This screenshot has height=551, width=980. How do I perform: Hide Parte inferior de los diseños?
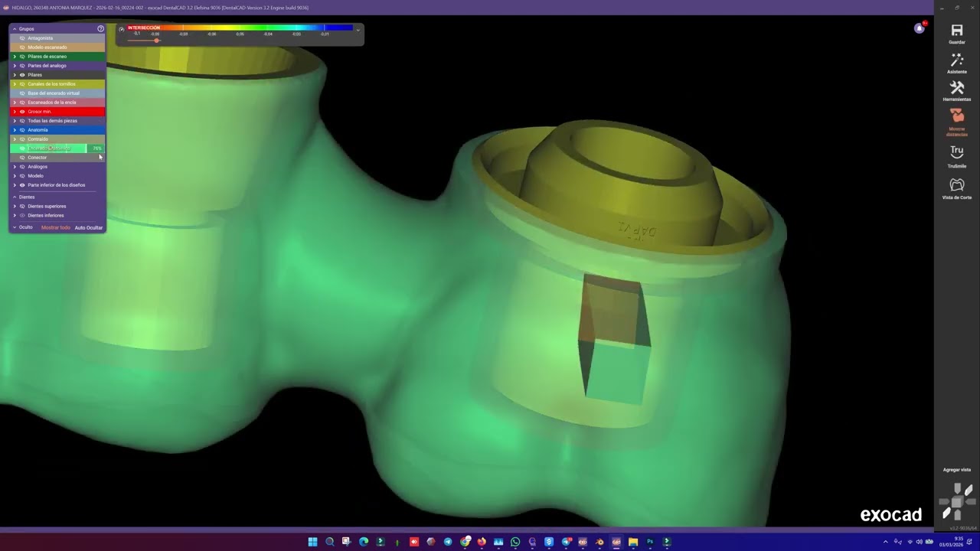[x=22, y=185]
